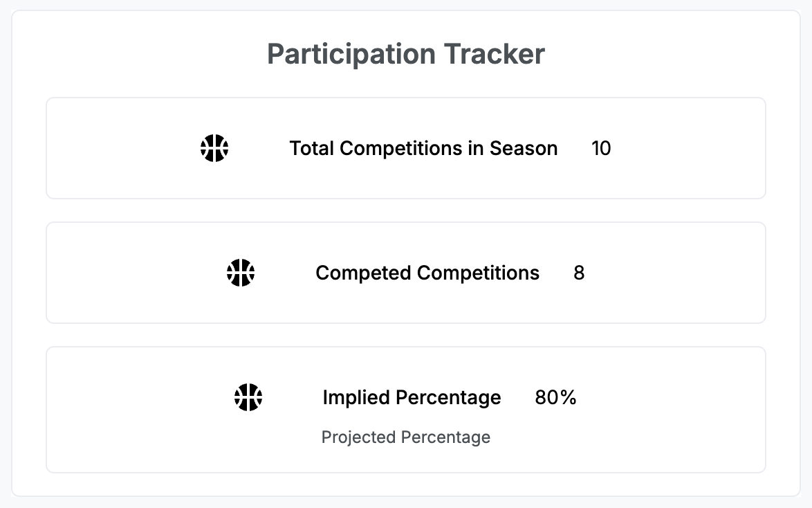Click empty right side of Competed Competitions card
This screenshot has width=812, height=508.
(x=692, y=273)
